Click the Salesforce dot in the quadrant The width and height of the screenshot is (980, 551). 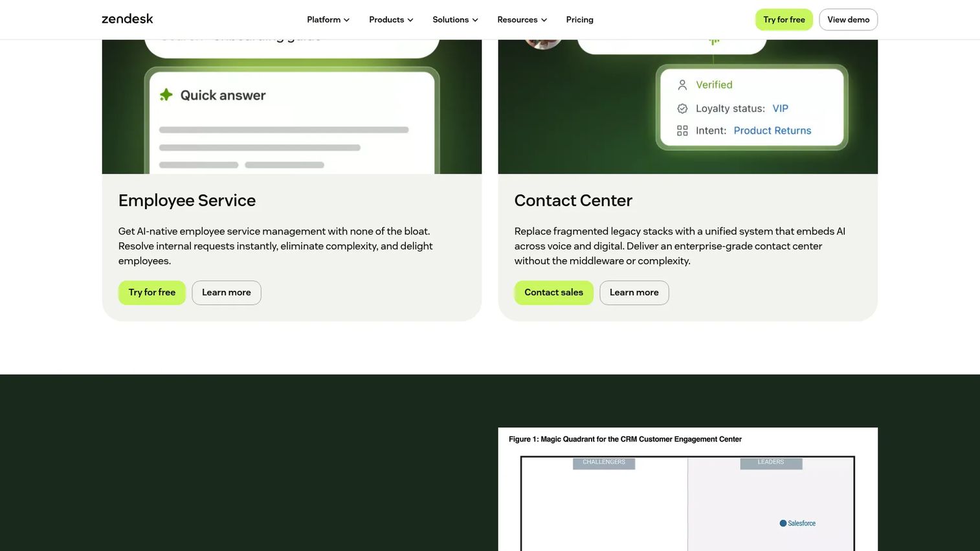coord(783,523)
